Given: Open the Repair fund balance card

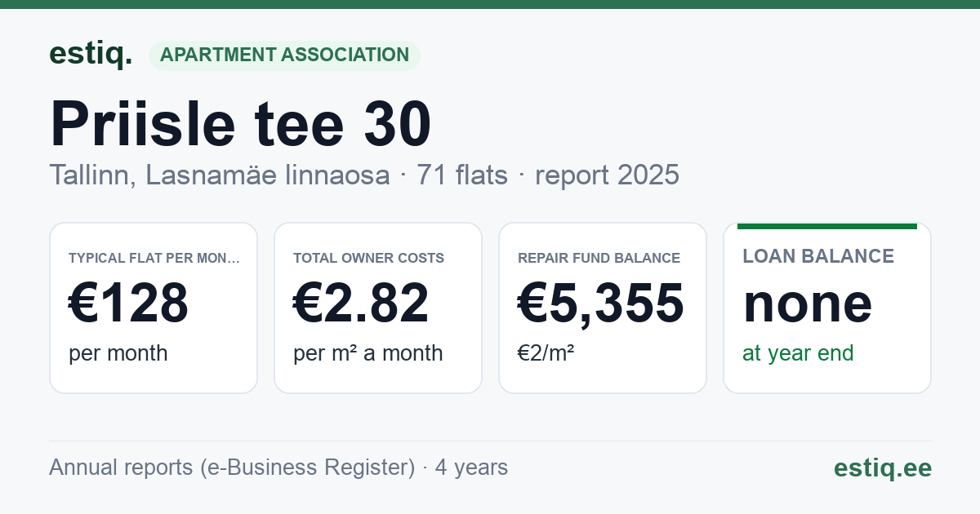Looking at the screenshot, I should 603,308.
